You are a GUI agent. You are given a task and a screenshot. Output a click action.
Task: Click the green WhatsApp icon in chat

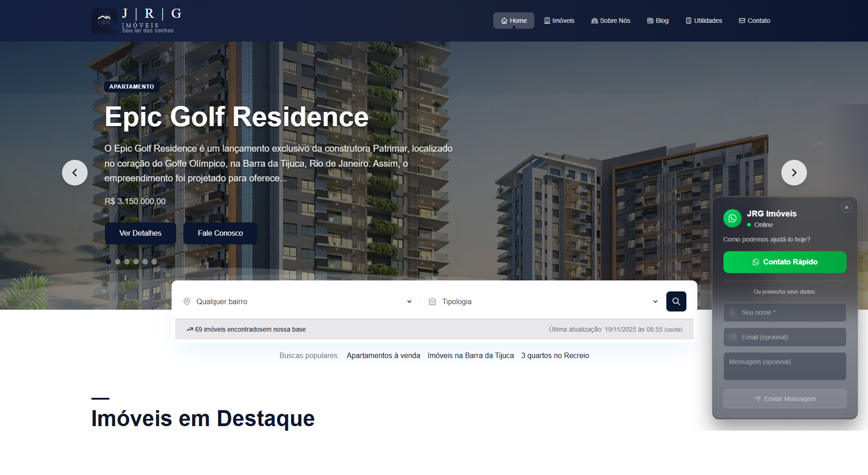tap(732, 218)
